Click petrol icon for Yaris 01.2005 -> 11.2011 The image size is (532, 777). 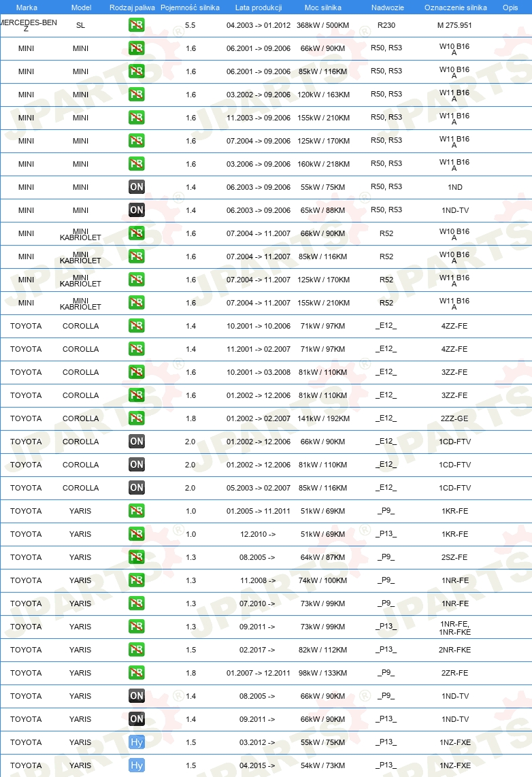pyautogui.click(x=137, y=510)
